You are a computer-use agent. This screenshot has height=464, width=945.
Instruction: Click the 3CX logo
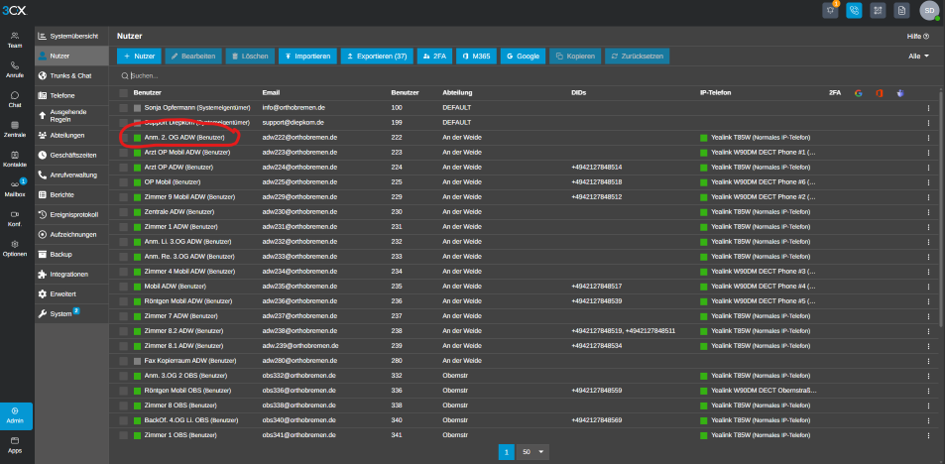point(14,10)
